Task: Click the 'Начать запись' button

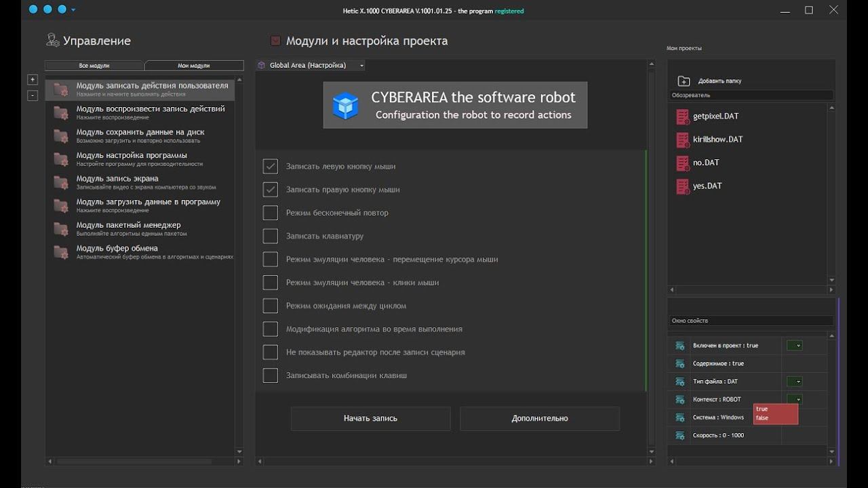Action: click(x=370, y=418)
